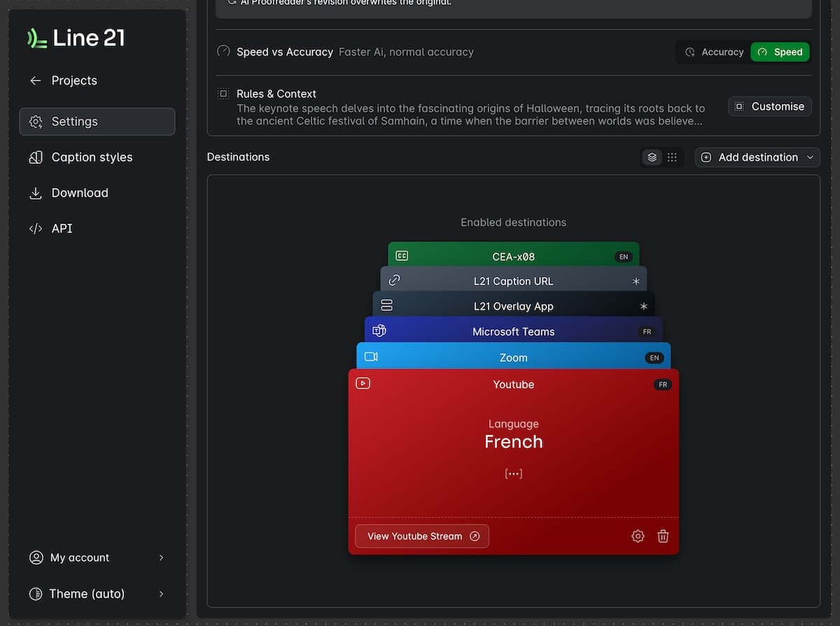This screenshot has height=626, width=840.
Task: Click the Language label on Youtube card
Action: click(x=514, y=424)
